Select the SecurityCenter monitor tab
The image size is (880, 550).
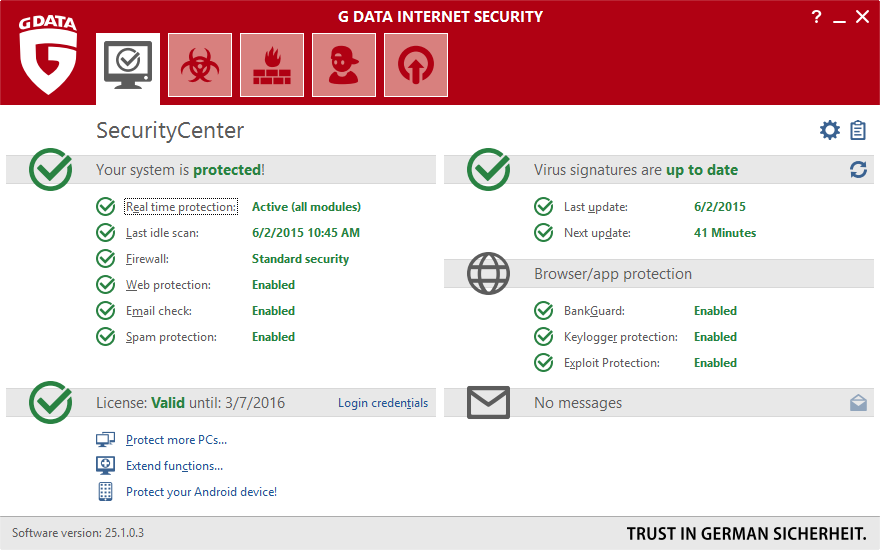click(x=128, y=65)
